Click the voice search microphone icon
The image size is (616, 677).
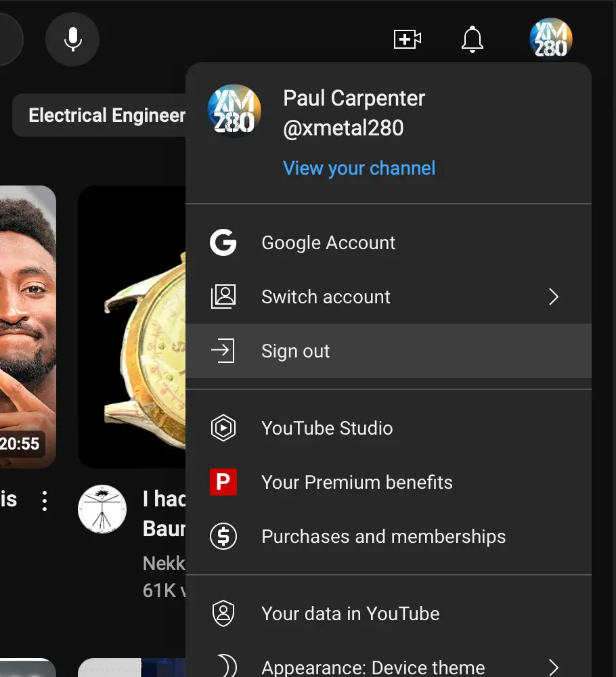coord(72,39)
